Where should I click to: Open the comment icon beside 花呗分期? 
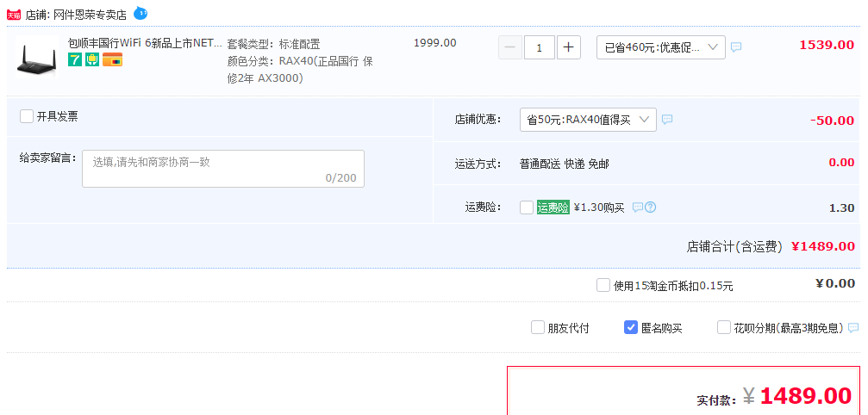[x=853, y=327]
